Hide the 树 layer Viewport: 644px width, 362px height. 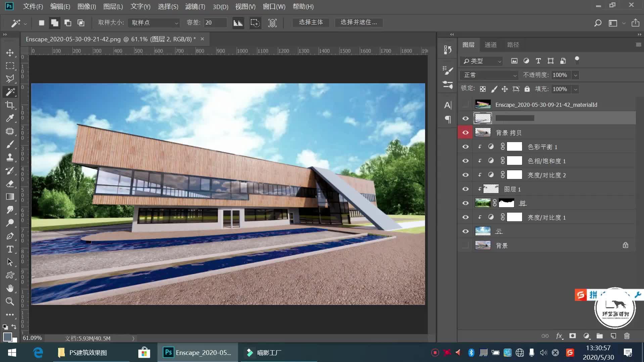(465, 203)
